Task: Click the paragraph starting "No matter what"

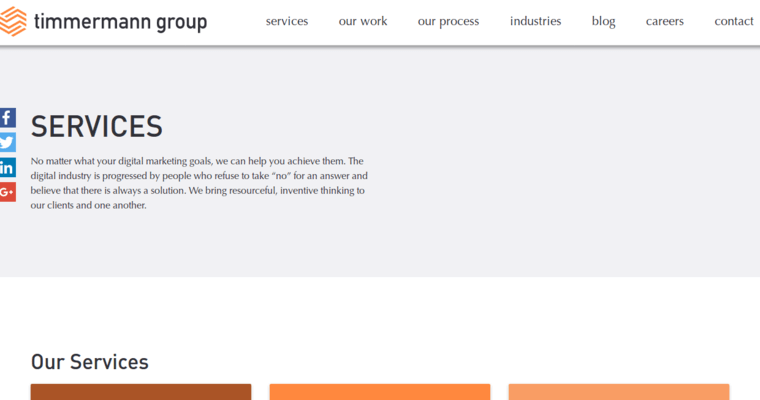Action: coord(199,183)
